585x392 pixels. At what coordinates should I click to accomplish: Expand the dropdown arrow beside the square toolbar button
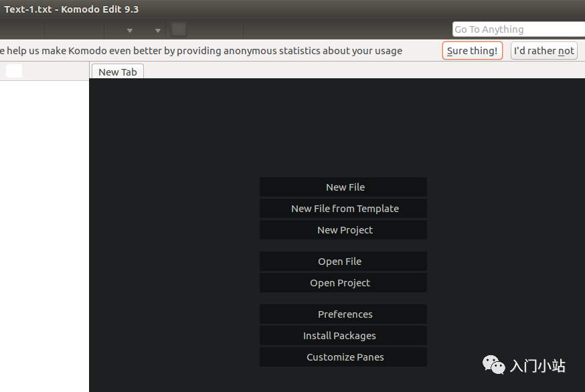tap(158, 31)
